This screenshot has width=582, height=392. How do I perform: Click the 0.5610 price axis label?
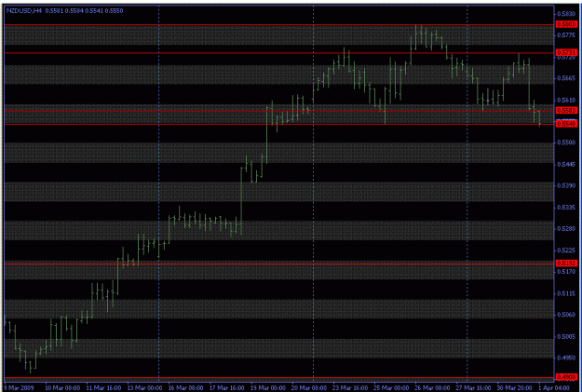click(565, 101)
